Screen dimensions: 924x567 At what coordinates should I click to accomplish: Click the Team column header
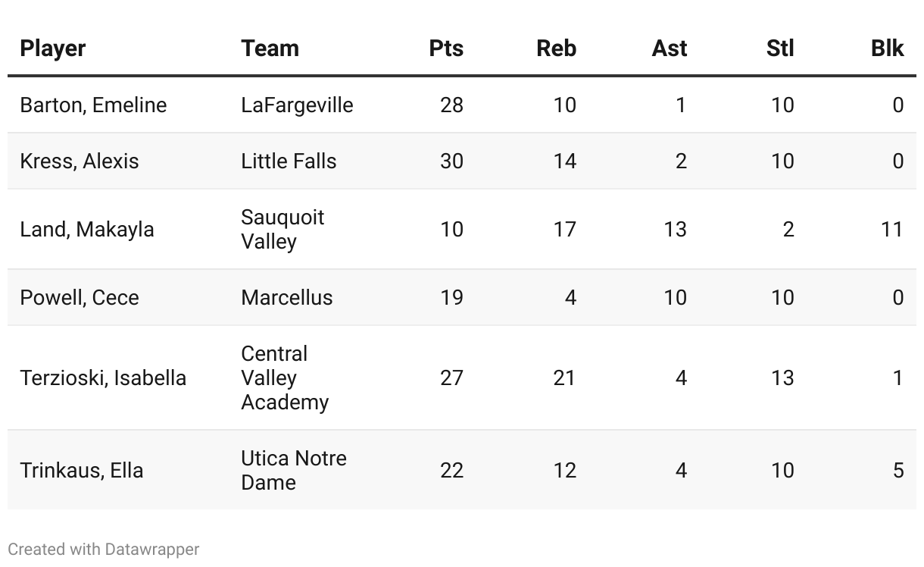(x=270, y=49)
